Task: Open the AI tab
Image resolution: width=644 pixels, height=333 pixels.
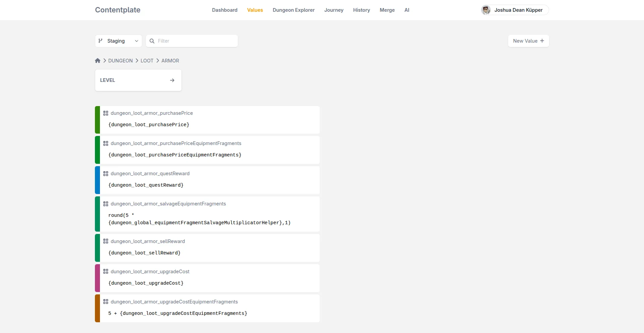Action: pos(407,10)
